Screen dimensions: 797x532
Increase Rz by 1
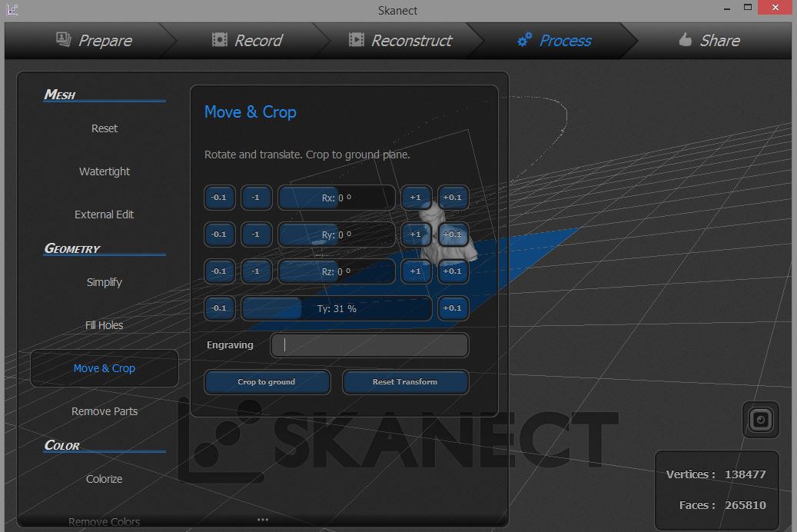pos(416,271)
